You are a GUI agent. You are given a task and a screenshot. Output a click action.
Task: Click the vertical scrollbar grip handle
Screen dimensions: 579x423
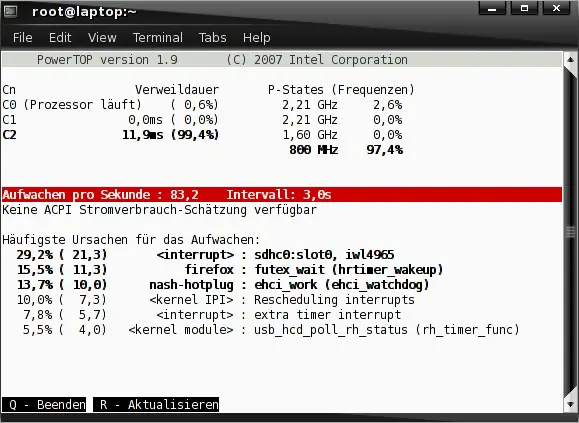[570, 232]
